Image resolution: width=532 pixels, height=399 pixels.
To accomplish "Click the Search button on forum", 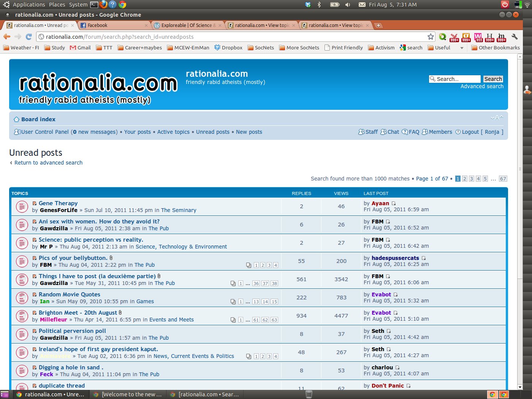I will (493, 79).
